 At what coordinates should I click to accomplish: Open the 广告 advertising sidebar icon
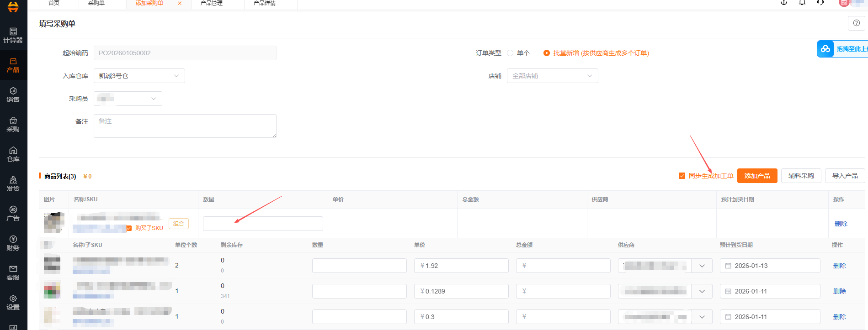tap(13, 213)
